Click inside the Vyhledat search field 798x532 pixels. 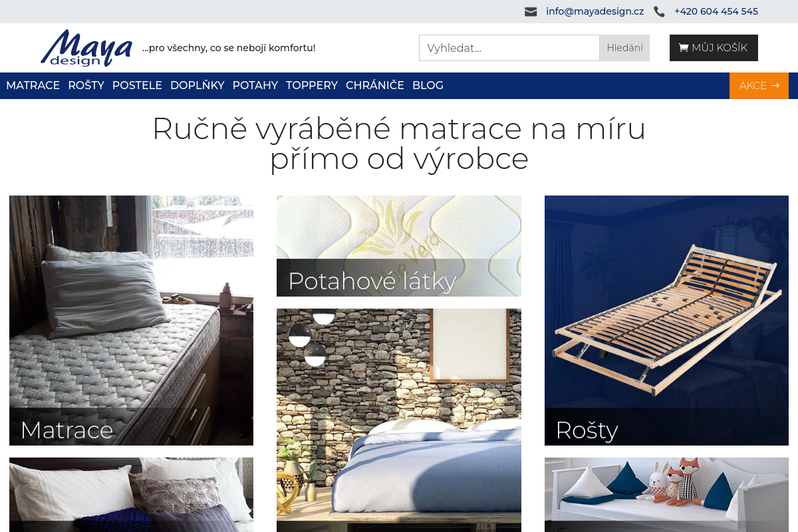tap(509, 47)
